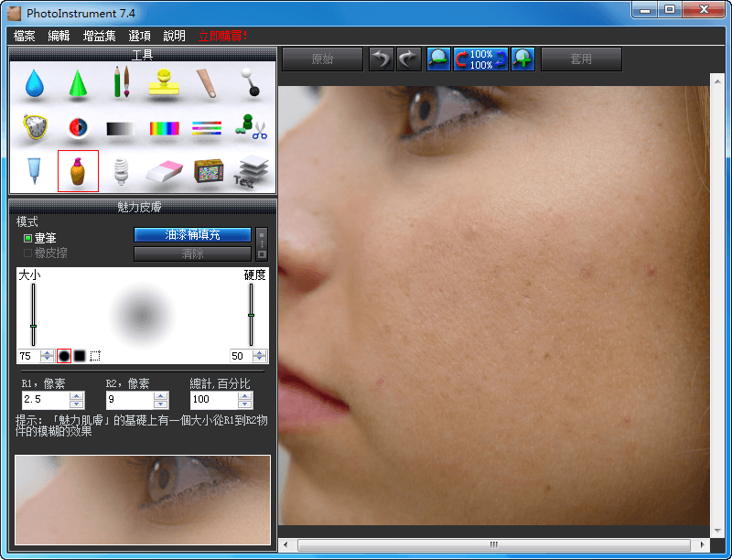Screen dimensions: 732x560
Task: Select the pink eraser tool
Action: tap(165, 172)
